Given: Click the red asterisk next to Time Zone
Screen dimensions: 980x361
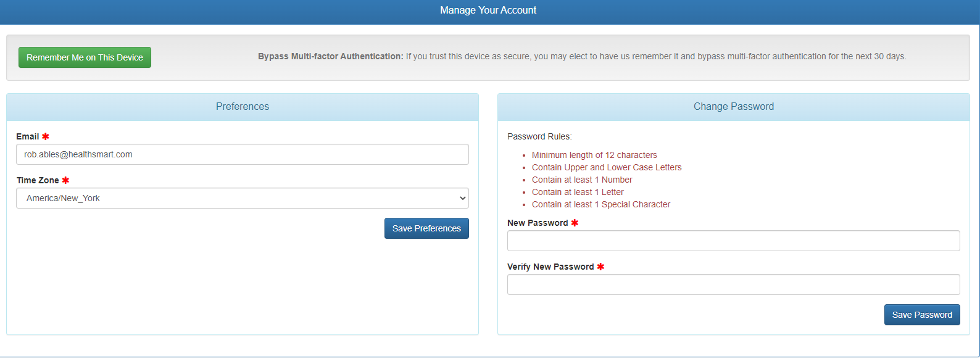Looking at the screenshot, I should (65, 180).
